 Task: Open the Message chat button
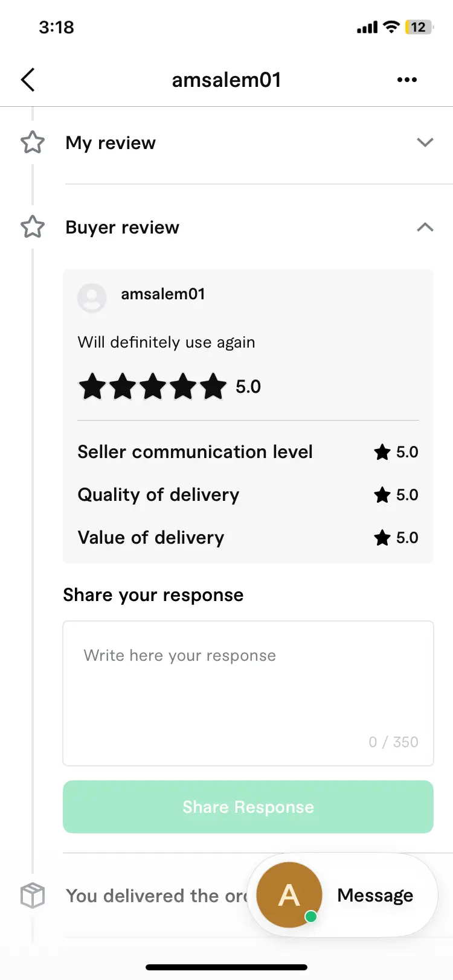tap(343, 895)
